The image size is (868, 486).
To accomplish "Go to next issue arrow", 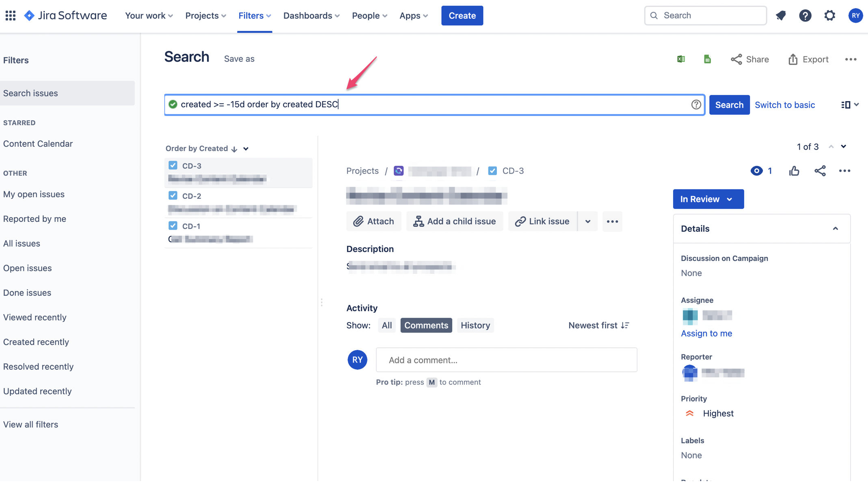I will coord(844,147).
